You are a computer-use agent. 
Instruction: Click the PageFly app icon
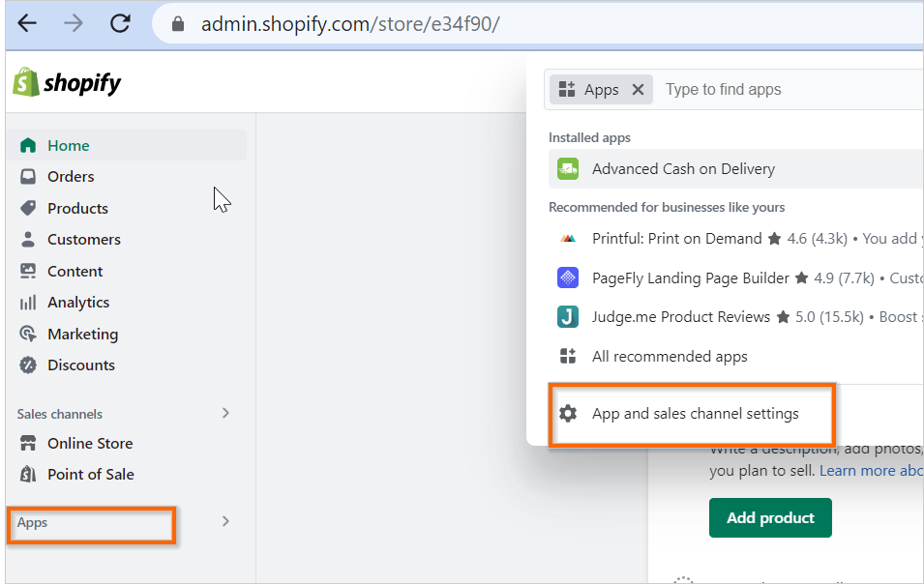click(568, 277)
